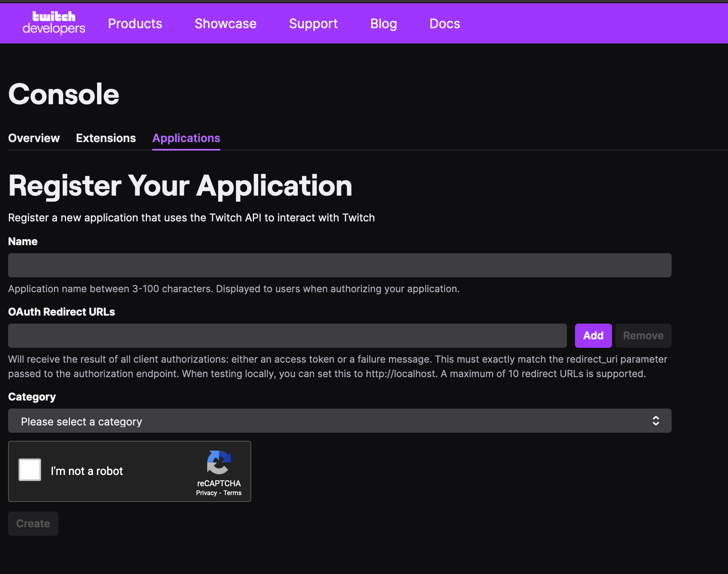Image resolution: width=728 pixels, height=574 pixels.
Task: Switch to the Overview tab
Action: (x=34, y=138)
